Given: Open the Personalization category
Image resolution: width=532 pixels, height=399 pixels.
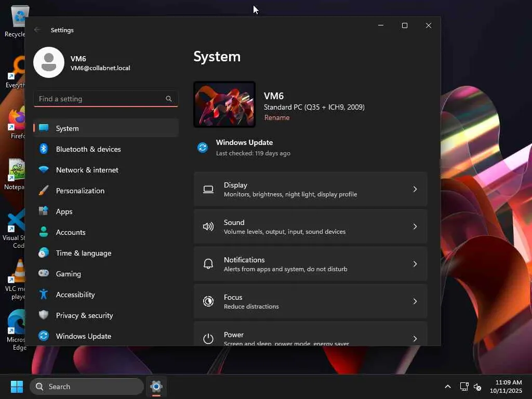Looking at the screenshot, I should click(x=106, y=191).
